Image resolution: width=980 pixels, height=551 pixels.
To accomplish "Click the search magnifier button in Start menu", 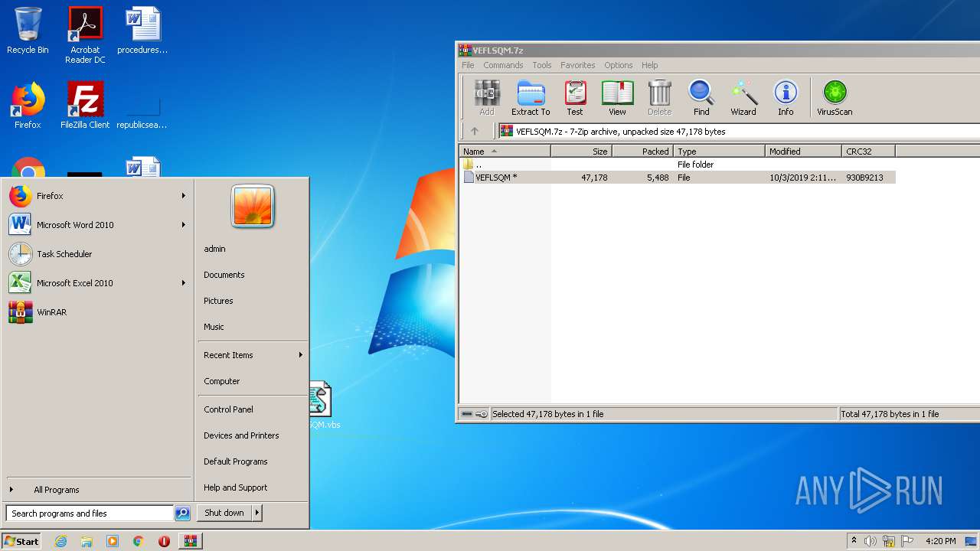I will pos(182,514).
